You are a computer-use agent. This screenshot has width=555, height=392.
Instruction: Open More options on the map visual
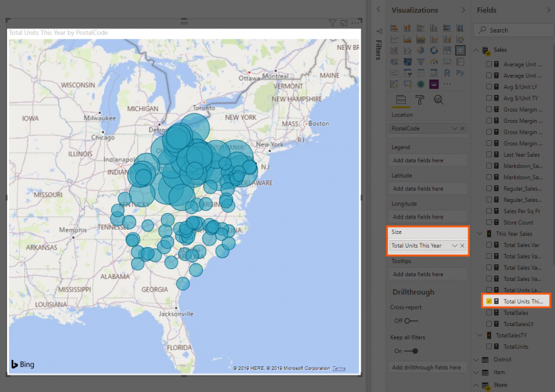[x=355, y=23]
